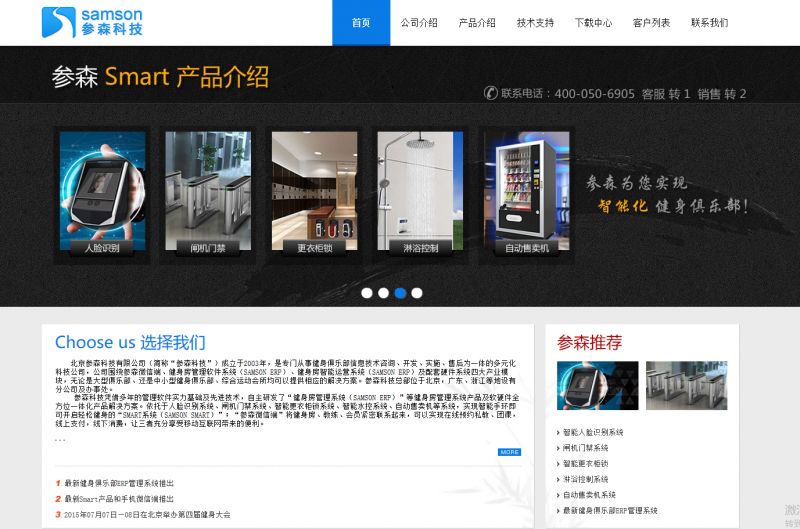
Task: Click the phone number 400-050-6905
Action: (594, 94)
